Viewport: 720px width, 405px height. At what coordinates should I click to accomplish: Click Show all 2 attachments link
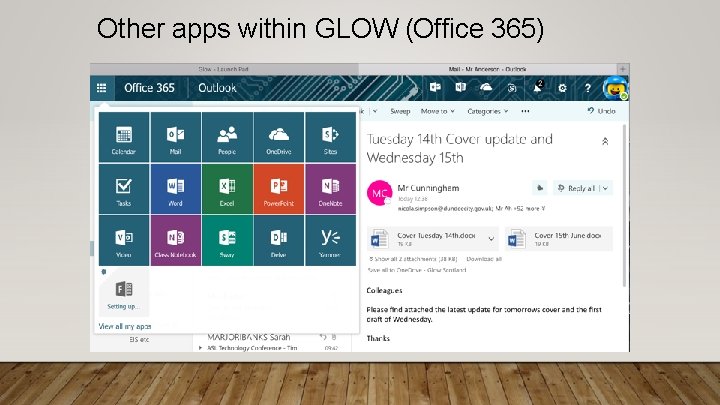413,259
